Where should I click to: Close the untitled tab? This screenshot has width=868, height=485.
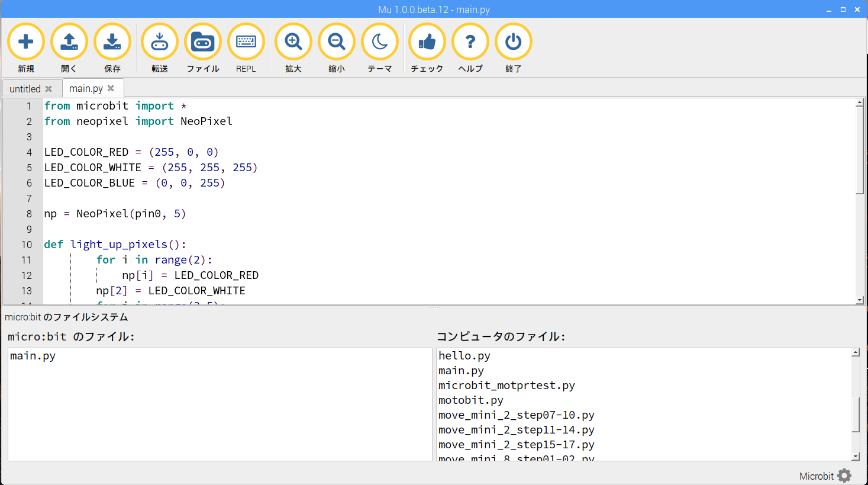[x=49, y=88]
